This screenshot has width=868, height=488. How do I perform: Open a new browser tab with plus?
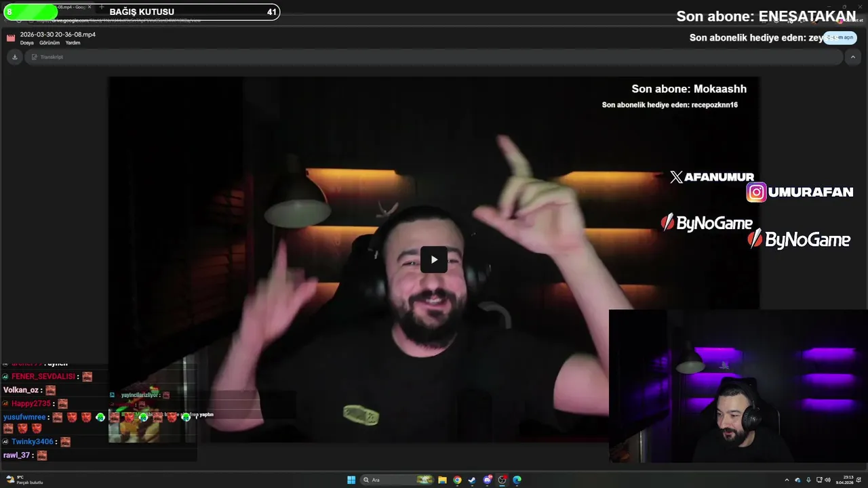point(101,7)
